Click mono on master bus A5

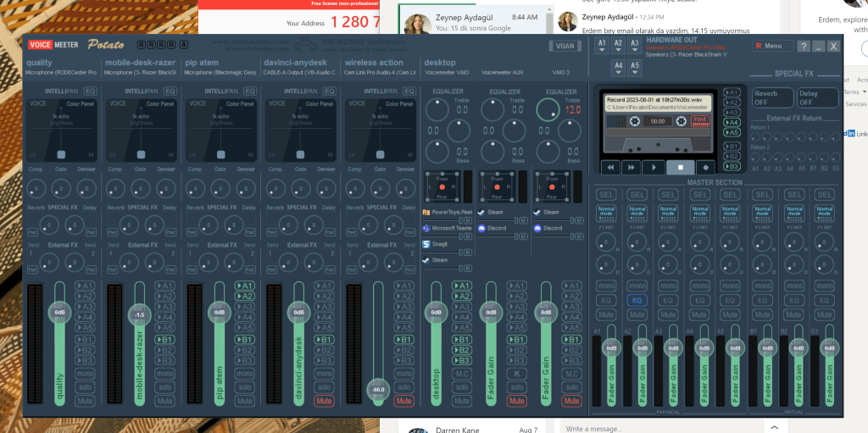pos(732,286)
